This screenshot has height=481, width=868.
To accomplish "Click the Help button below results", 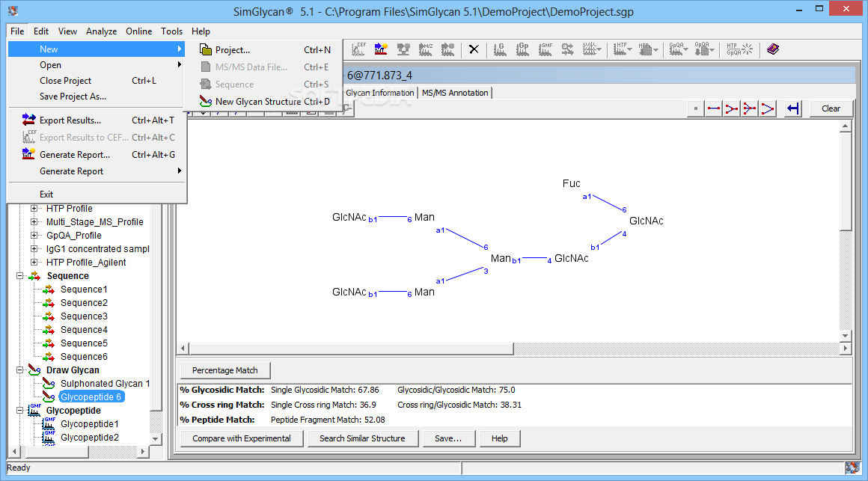I will pos(499,438).
